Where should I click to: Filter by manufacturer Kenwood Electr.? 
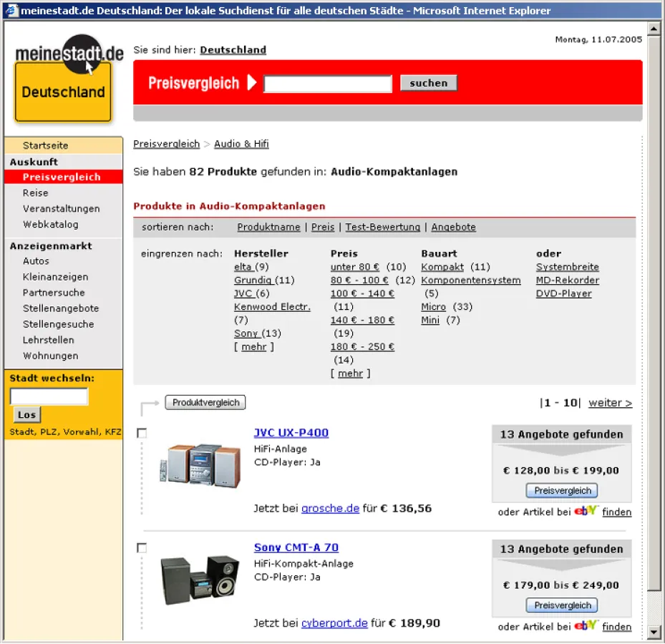point(272,307)
